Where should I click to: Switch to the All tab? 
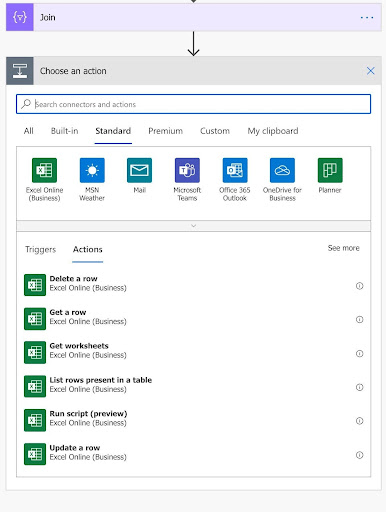(29, 131)
